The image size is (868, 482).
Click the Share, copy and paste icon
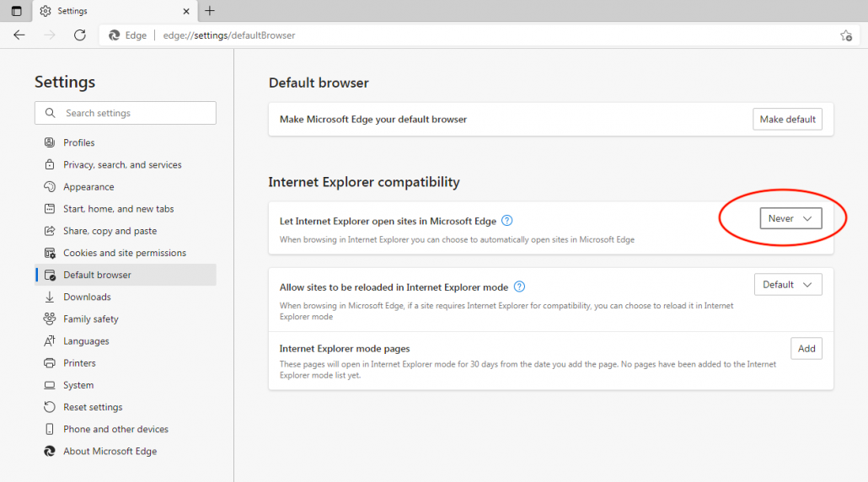[x=50, y=231]
